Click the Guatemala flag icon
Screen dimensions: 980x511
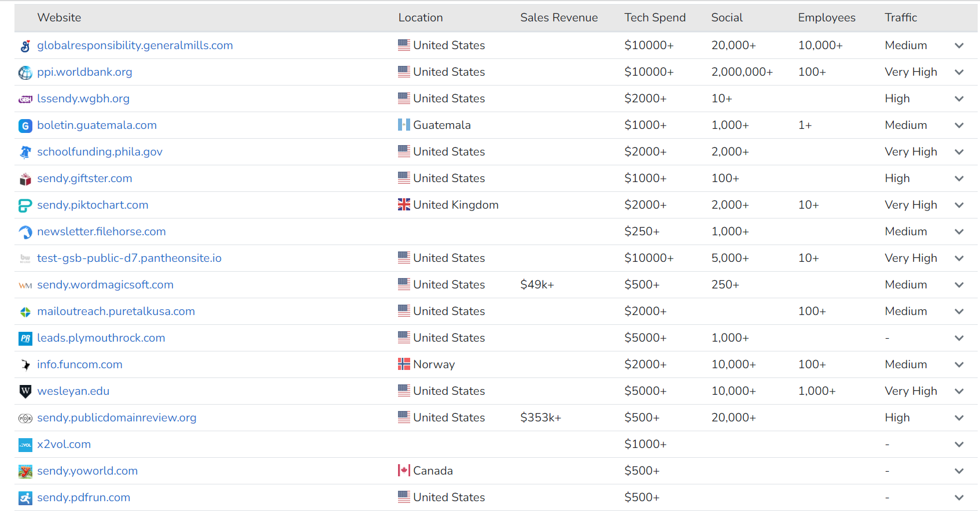[x=404, y=125]
